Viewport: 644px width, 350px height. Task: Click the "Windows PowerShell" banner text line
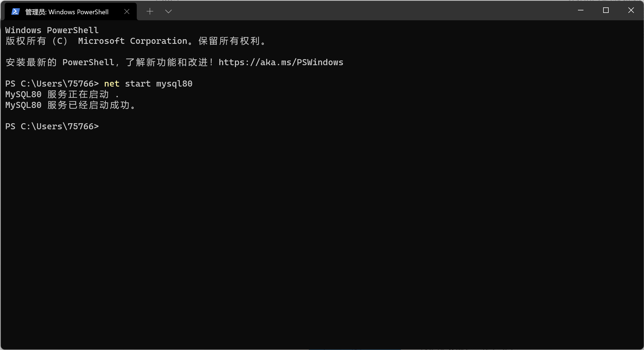click(52, 30)
